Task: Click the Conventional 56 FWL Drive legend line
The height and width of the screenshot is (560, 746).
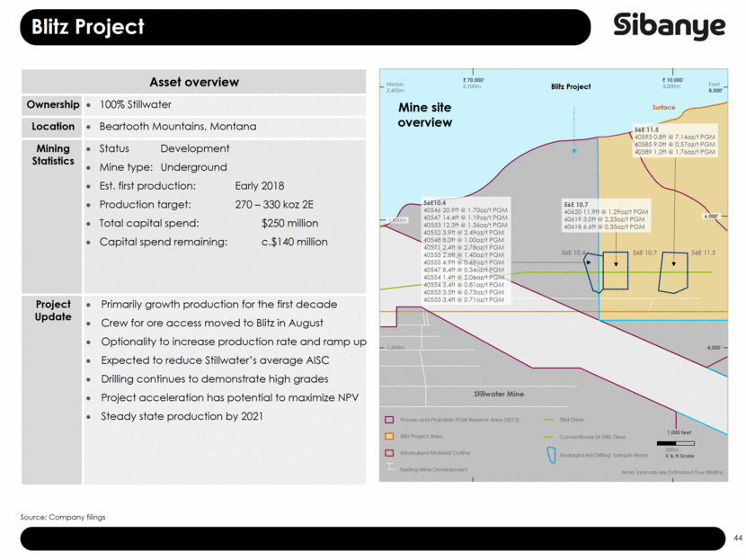Action: point(550,437)
